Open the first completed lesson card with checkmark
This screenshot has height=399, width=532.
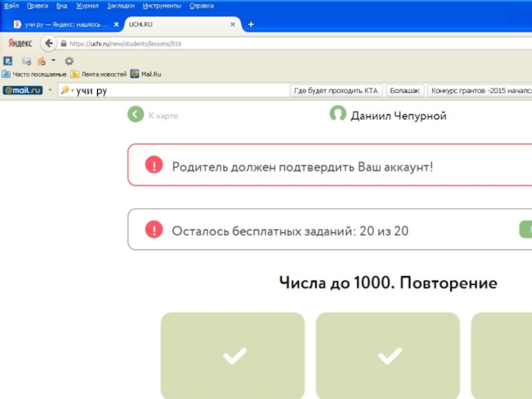[233, 356]
